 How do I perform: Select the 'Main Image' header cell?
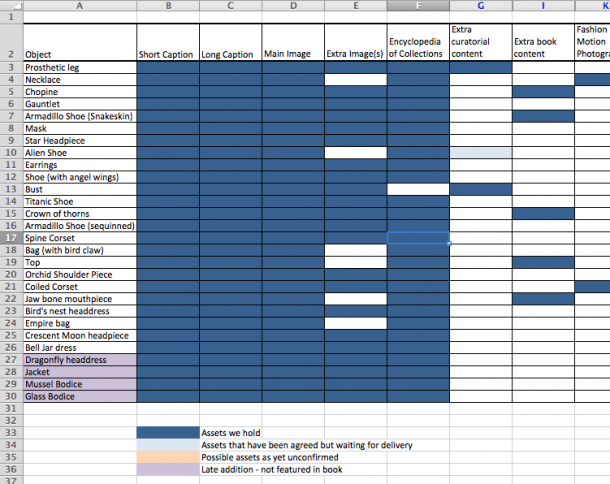(293, 54)
